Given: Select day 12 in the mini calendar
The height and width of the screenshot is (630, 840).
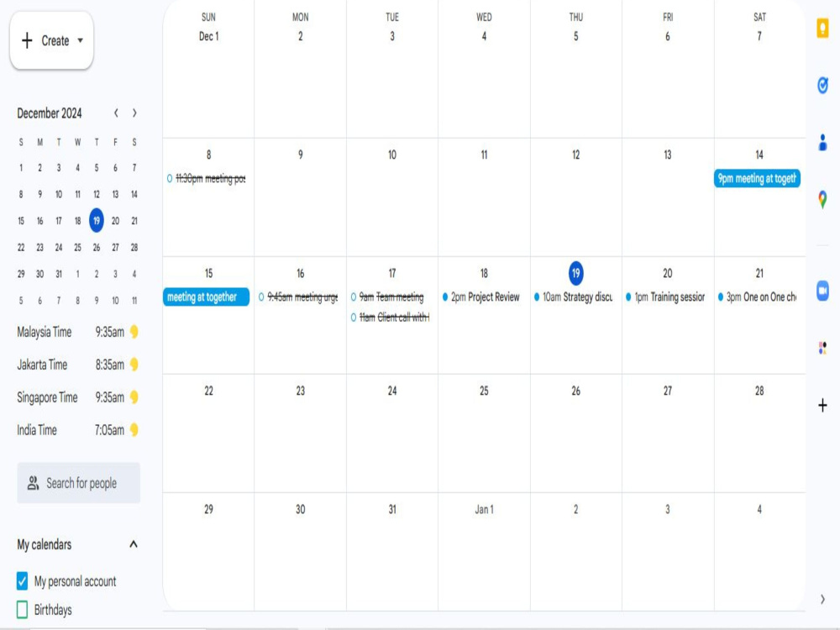Looking at the screenshot, I should [x=97, y=195].
